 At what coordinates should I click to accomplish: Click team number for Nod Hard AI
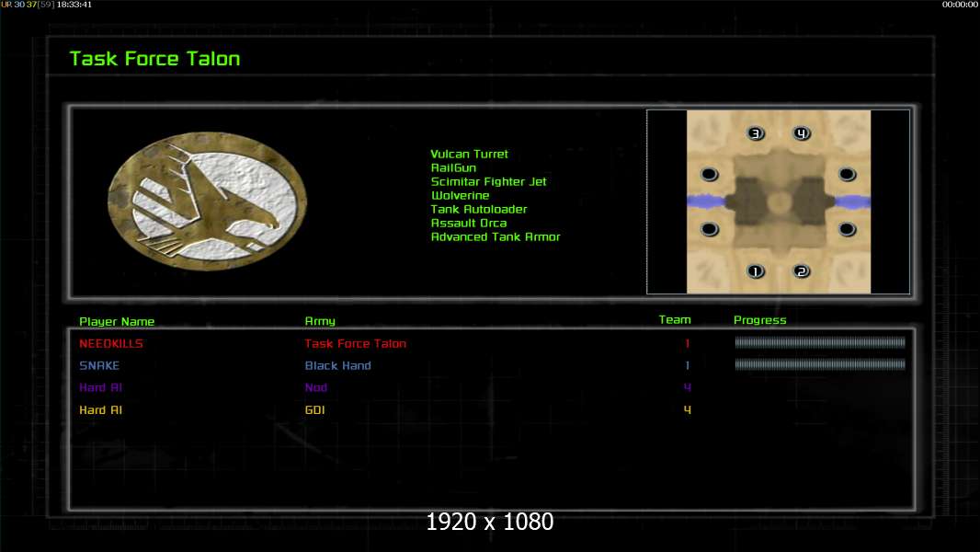click(x=687, y=387)
